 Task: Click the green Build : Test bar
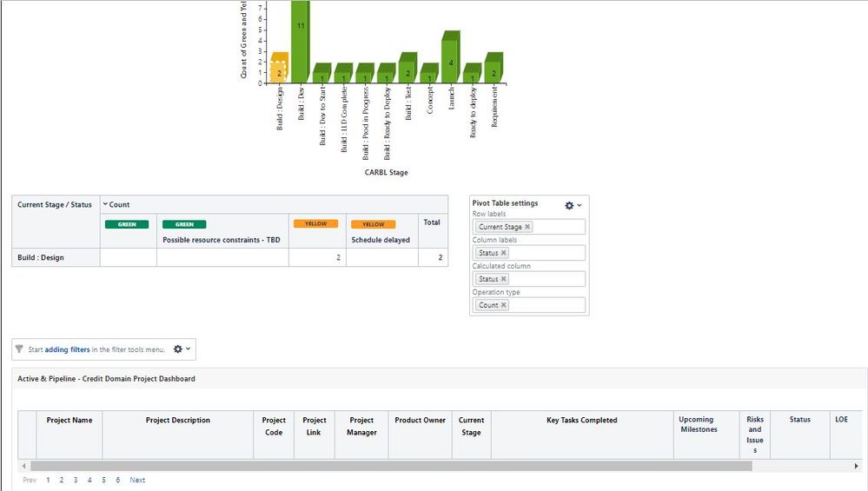[x=408, y=68]
